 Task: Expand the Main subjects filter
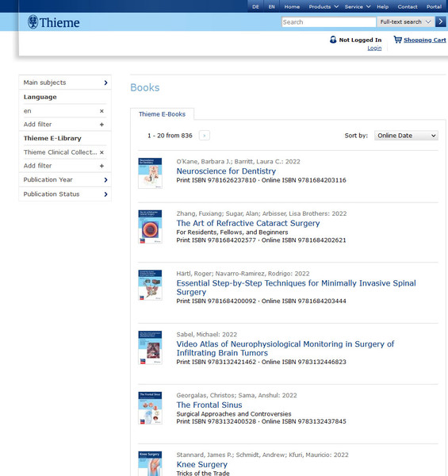click(65, 83)
